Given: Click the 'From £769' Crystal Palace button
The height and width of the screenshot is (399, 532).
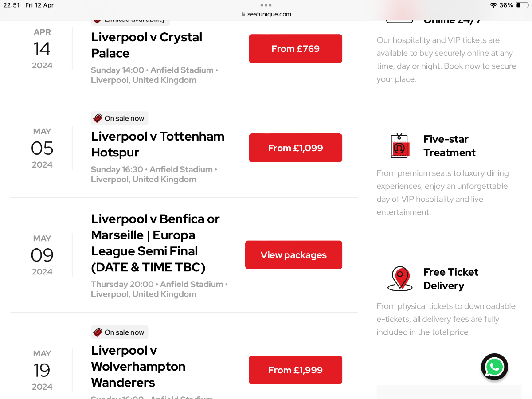Looking at the screenshot, I should pyautogui.click(x=295, y=49).
